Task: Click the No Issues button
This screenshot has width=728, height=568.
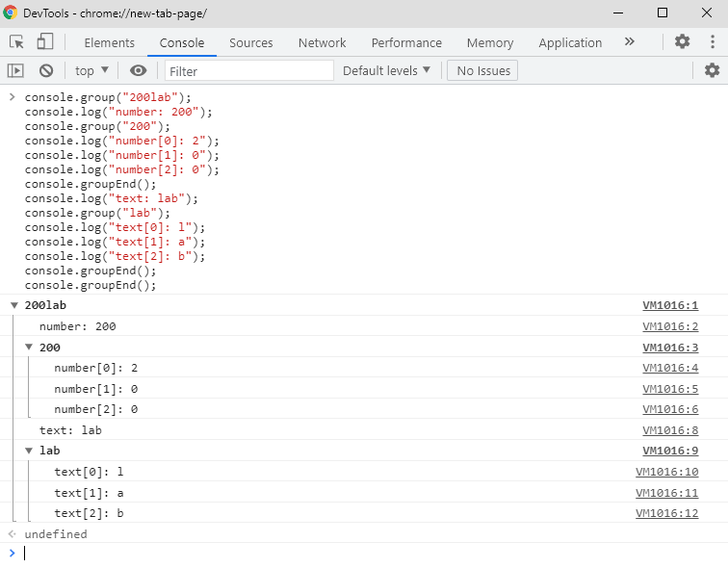Action: click(x=483, y=70)
